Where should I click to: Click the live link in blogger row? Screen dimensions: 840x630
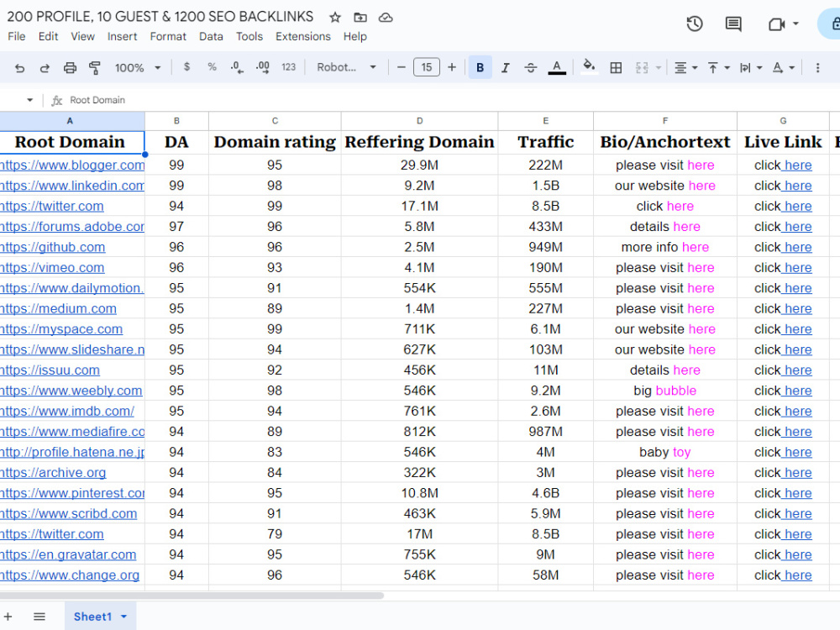[797, 165]
